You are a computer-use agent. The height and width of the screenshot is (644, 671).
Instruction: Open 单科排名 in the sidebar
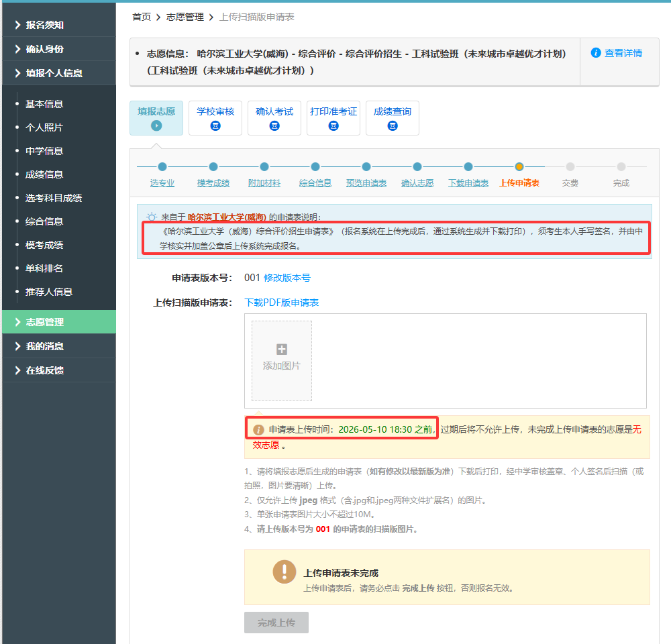pos(44,269)
